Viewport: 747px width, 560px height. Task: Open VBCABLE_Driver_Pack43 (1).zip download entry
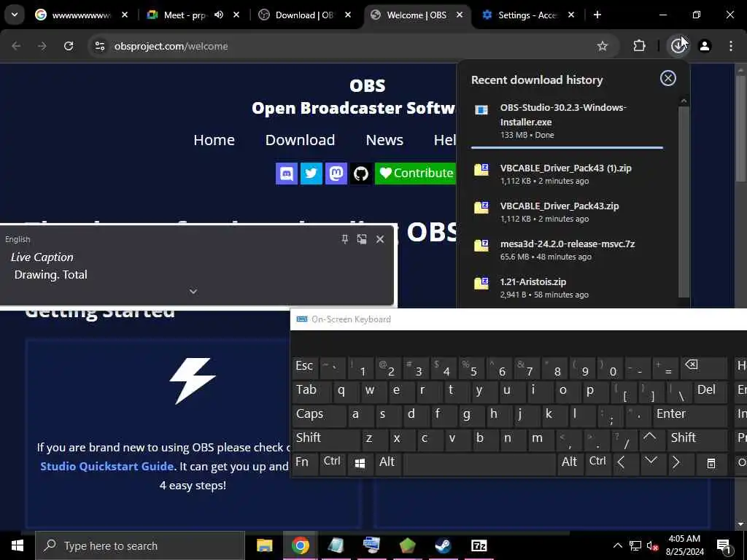click(x=567, y=174)
